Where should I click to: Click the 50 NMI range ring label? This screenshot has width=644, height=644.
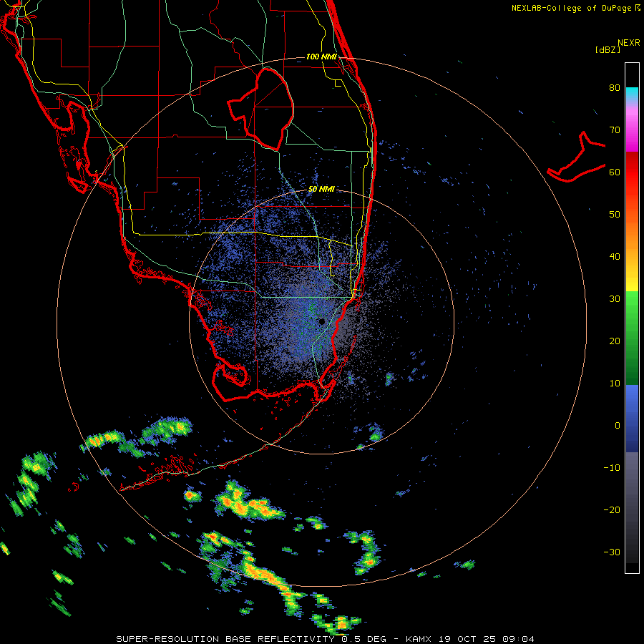tap(321, 189)
